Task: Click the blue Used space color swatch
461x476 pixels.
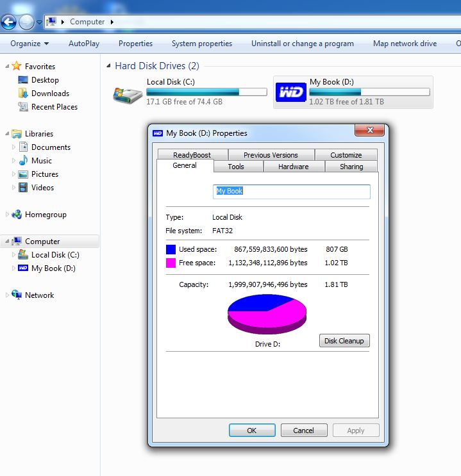Action: pos(171,249)
